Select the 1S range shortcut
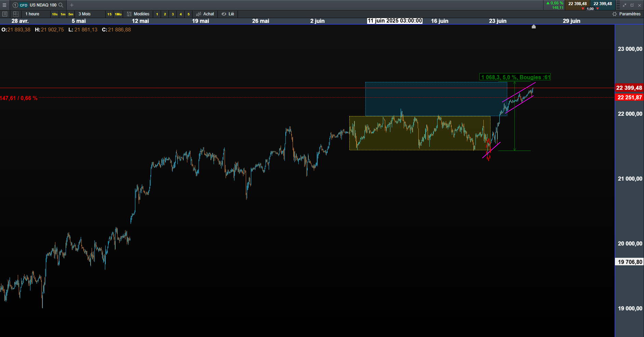The width and height of the screenshot is (644, 337). click(x=109, y=14)
